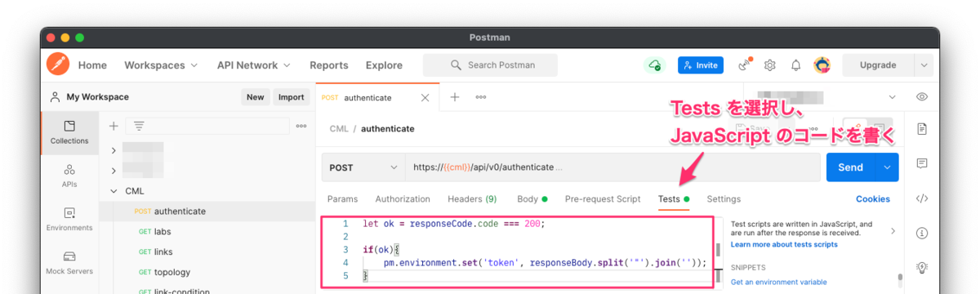Click the Send button

click(851, 167)
